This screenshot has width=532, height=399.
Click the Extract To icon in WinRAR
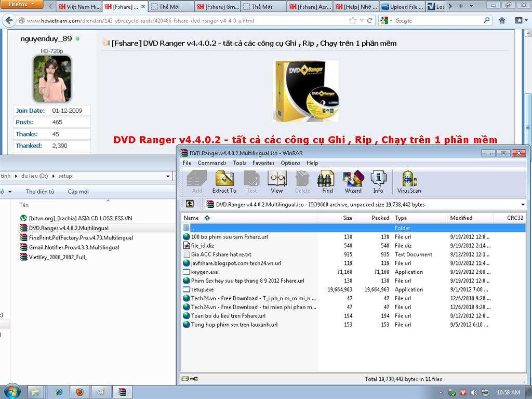coord(224,182)
